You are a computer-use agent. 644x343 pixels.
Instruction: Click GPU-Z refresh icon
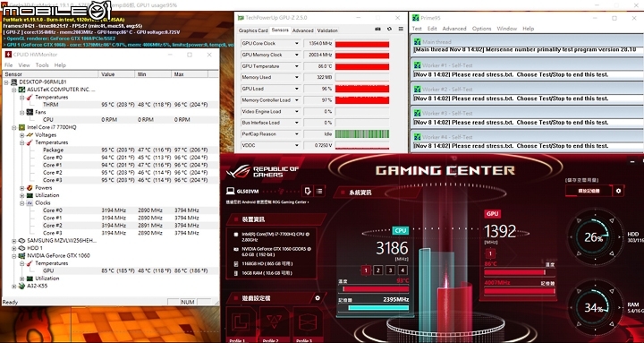pyautogui.click(x=389, y=30)
